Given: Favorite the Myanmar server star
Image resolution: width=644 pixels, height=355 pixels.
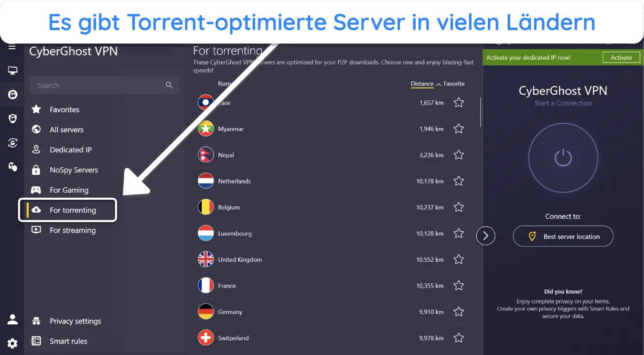Looking at the screenshot, I should [x=459, y=129].
